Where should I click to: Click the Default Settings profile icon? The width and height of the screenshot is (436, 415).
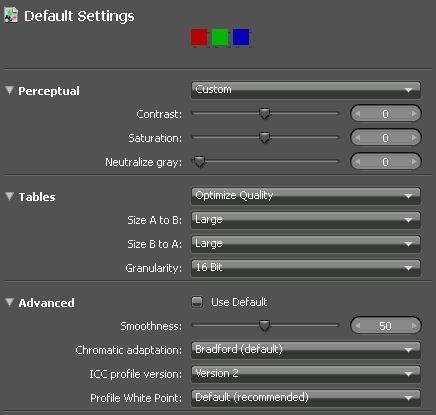(x=11, y=16)
